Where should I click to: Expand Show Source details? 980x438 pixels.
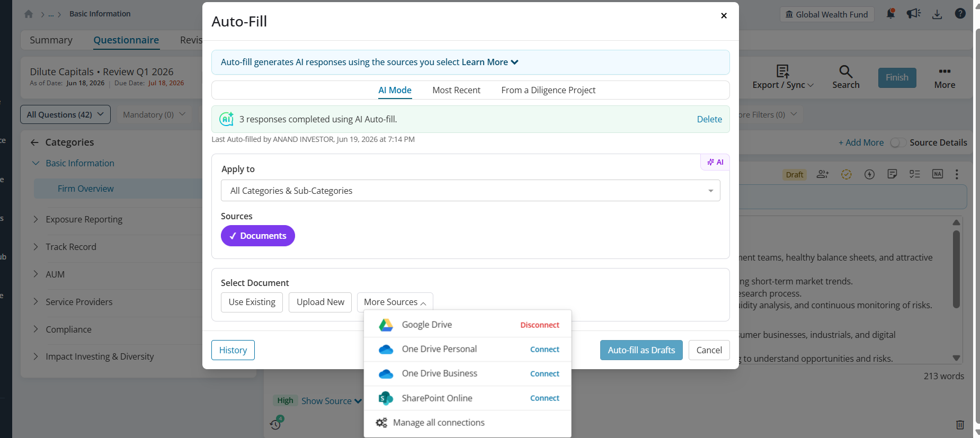332,401
